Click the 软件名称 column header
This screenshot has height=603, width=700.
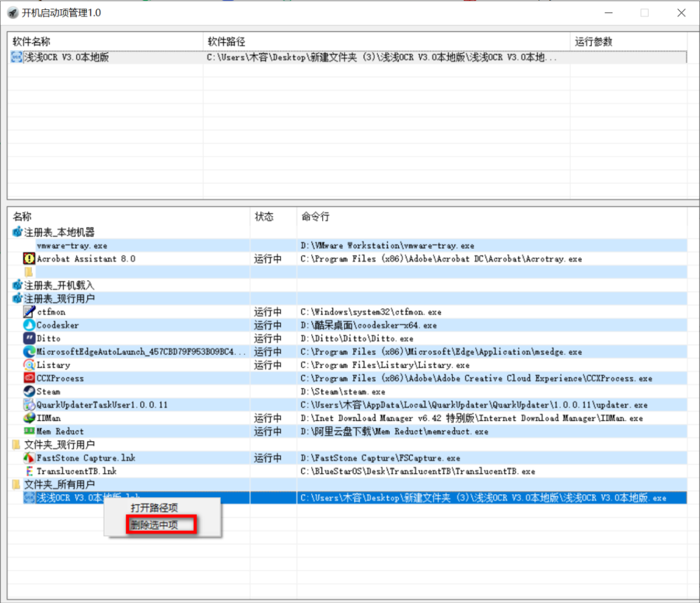(31, 41)
